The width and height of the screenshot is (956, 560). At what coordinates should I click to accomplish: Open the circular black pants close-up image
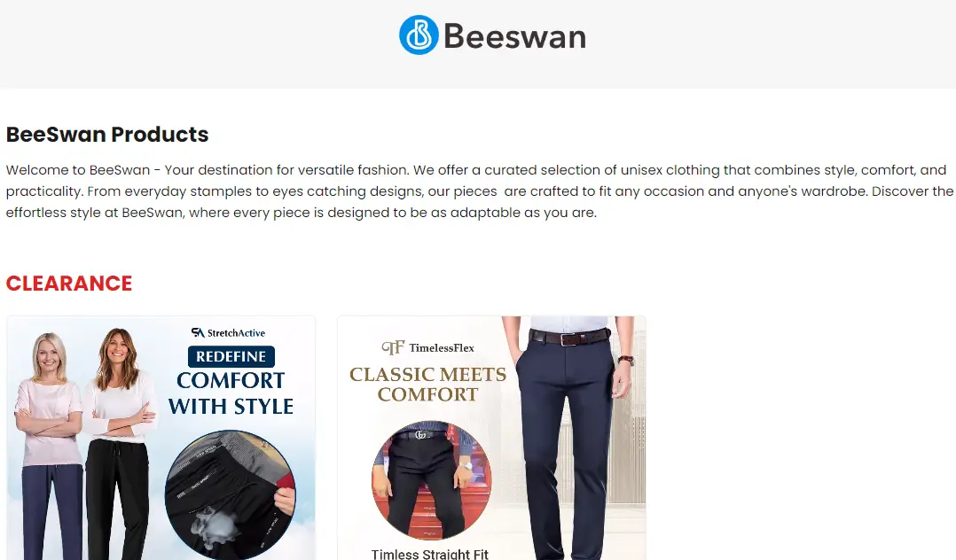(x=231, y=494)
